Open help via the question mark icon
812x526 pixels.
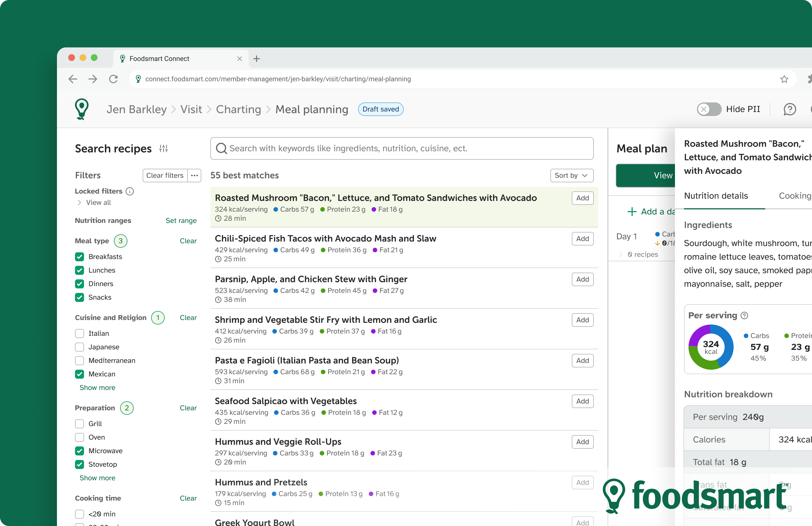[x=789, y=109]
